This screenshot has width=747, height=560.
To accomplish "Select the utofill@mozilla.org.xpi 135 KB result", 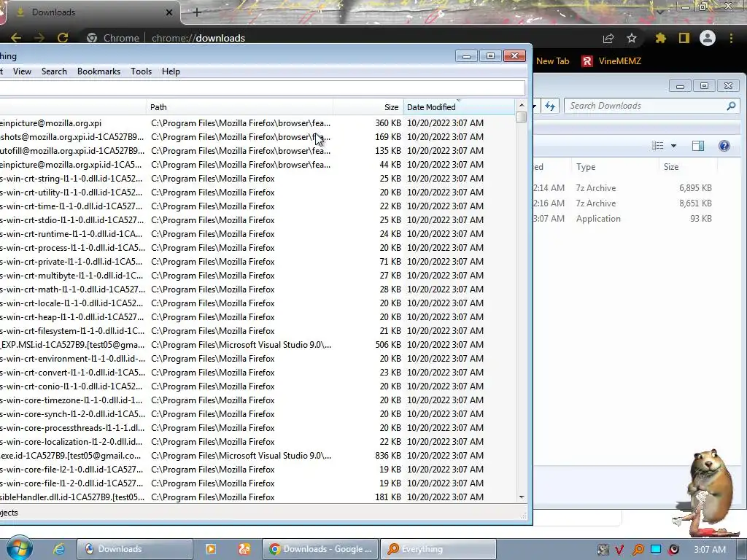I will click(258, 150).
